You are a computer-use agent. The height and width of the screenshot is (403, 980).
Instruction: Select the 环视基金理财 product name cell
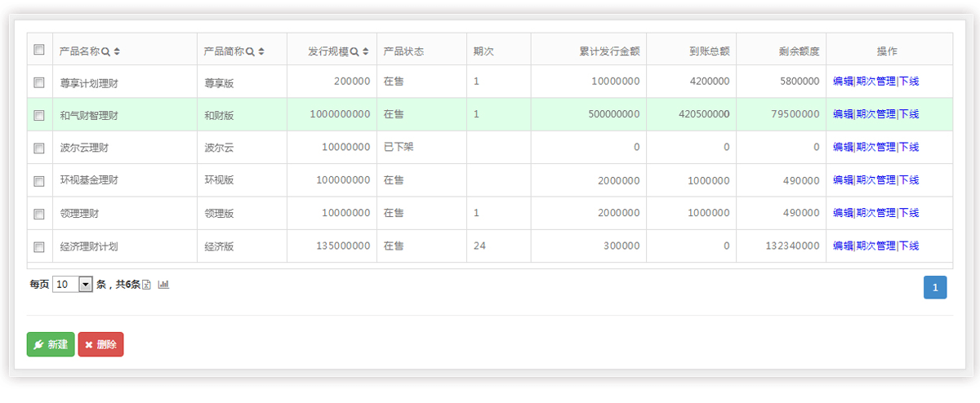(x=125, y=180)
